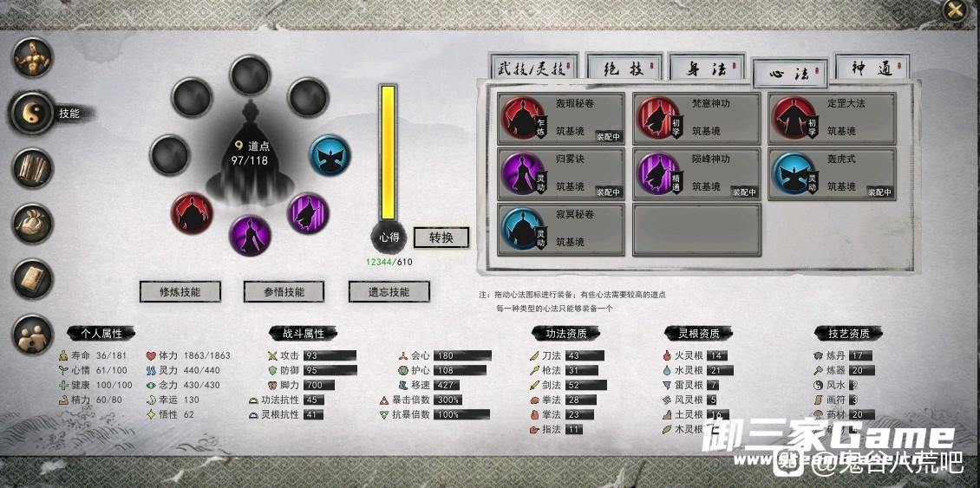Switch to the 武技/灵技 tab

(533, 68)
